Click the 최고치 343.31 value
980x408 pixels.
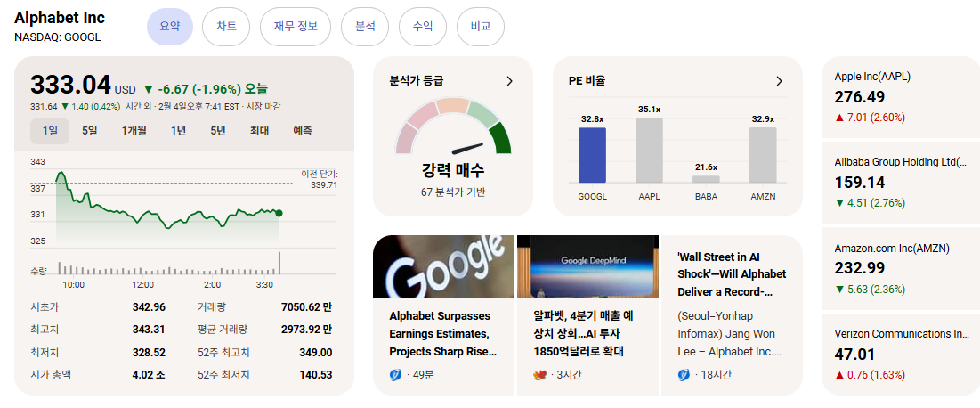[x=149, y=330]
